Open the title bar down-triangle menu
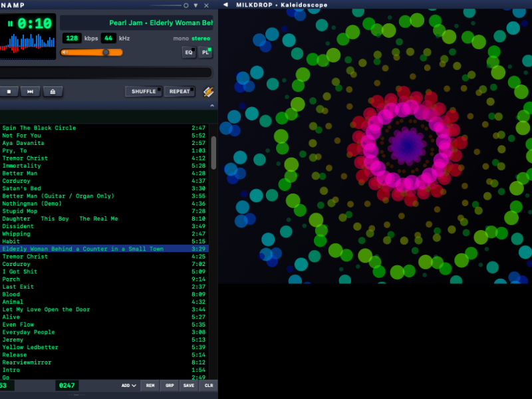 point(196,5)
